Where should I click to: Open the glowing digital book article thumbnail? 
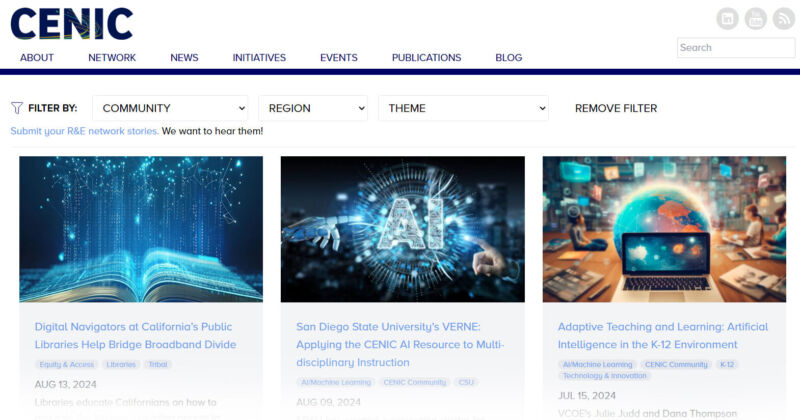141,229
